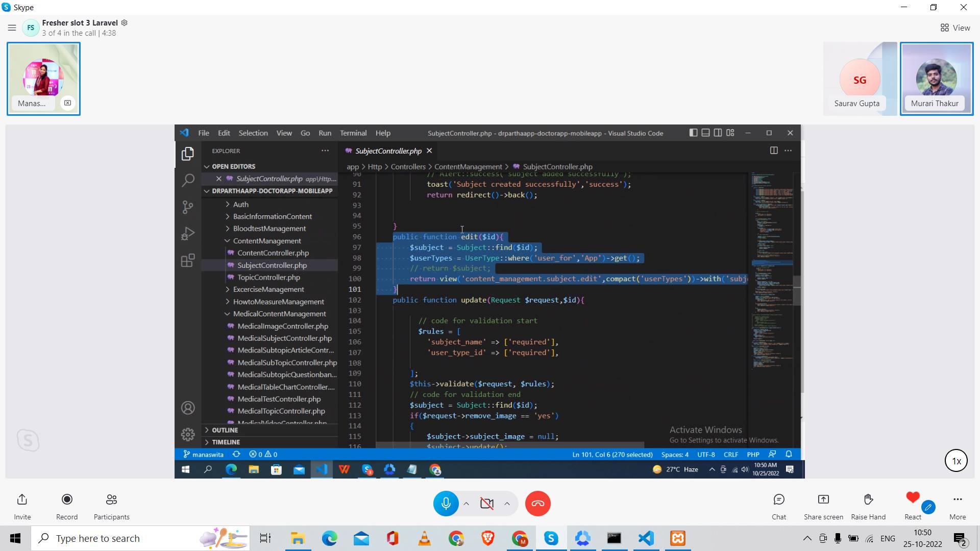Expand the BasicInformationContent folder
Screen dimensions: 980x551
272,216
